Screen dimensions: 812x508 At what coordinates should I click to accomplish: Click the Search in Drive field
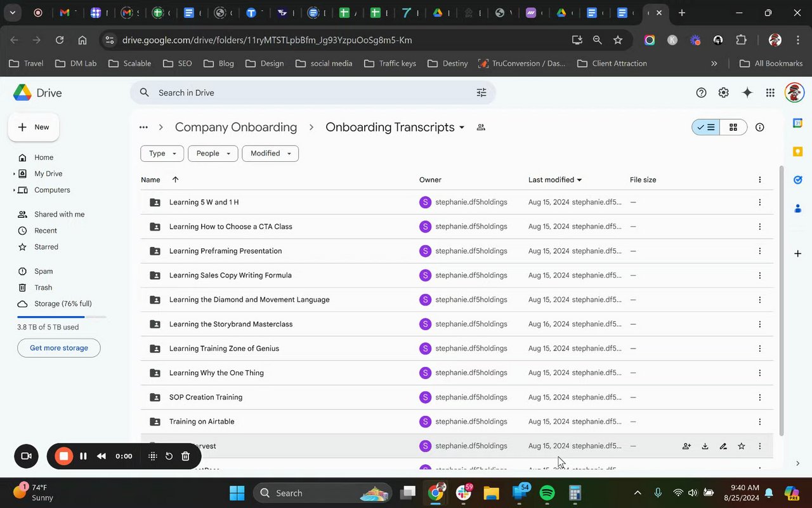tap(304, 93)
